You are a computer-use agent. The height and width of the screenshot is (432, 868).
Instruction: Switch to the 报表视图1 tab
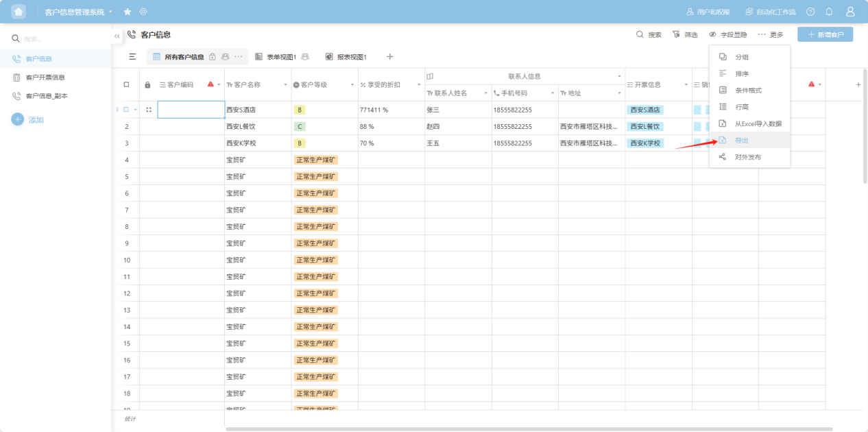click(x=346, y=57)
